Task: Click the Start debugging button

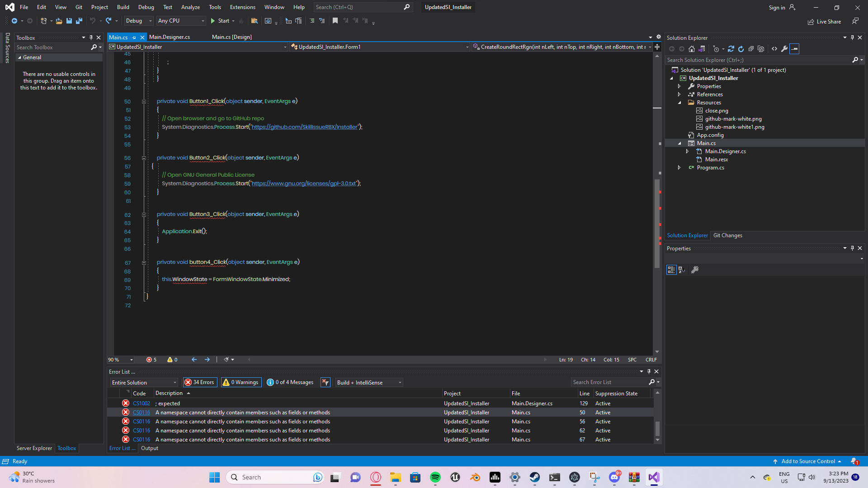Action: coord(220,21)
